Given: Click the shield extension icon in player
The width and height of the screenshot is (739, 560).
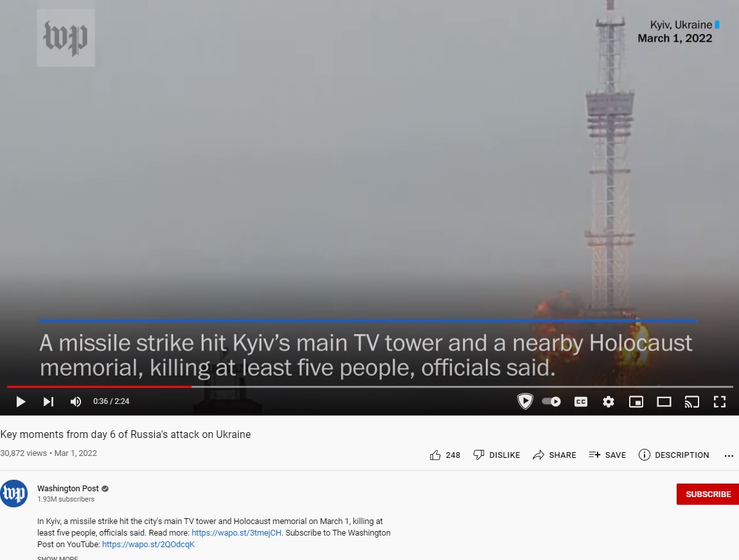Looking at the screenshot, I should (x=525, y=401).
